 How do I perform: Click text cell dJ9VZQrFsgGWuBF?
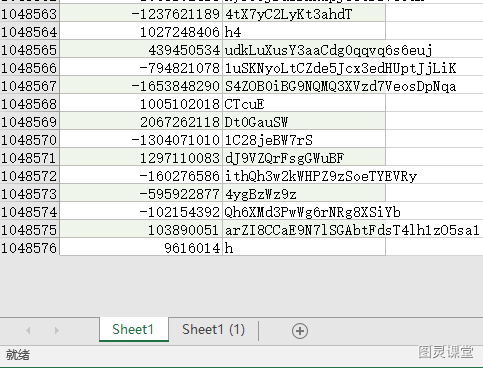point(304,158)
